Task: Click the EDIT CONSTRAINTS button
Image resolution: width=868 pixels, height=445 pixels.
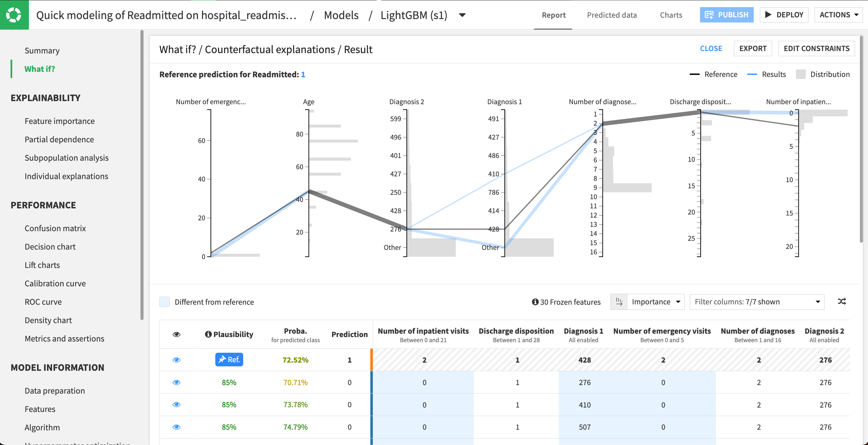Action: click(816, 48)
